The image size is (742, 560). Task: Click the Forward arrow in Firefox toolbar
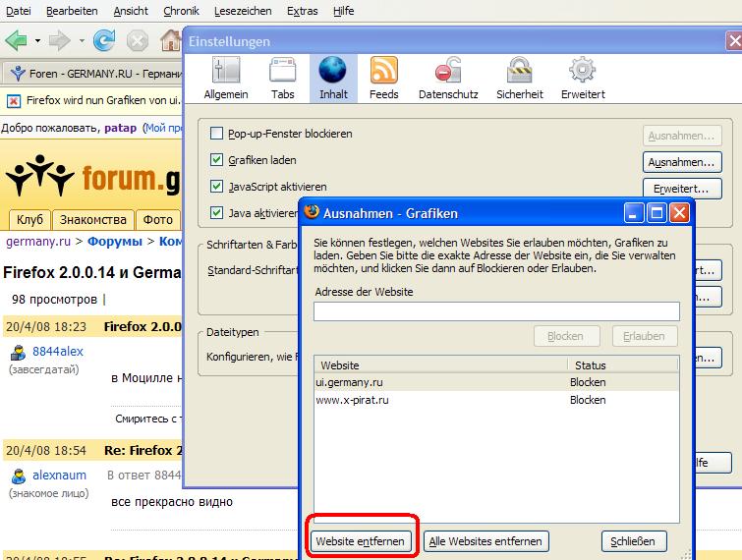(60, 40)
